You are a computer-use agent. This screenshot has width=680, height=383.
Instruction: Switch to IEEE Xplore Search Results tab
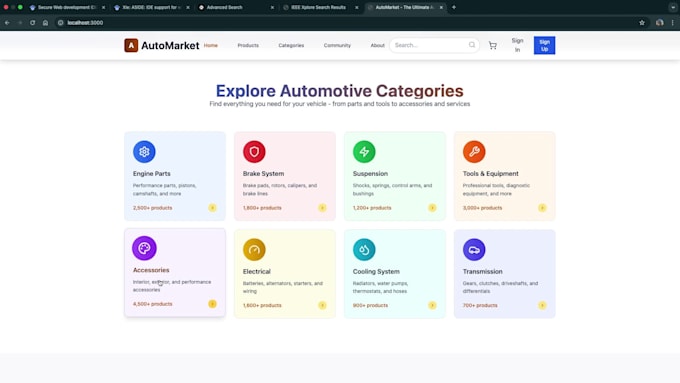[x=319, y=7]
